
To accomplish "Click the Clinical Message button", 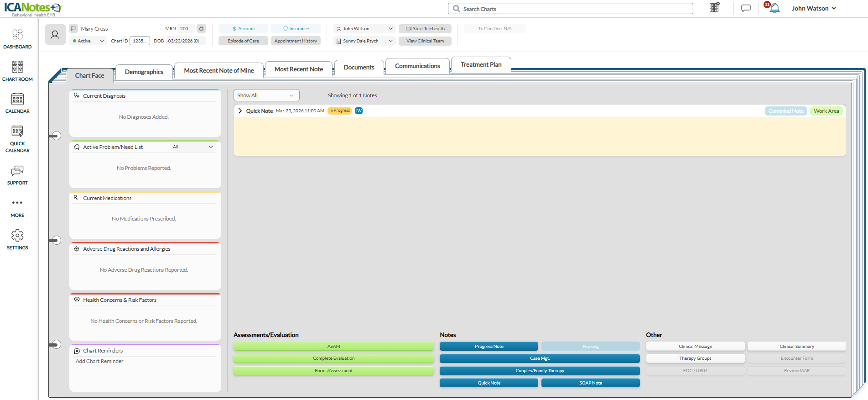I will click(695, 347).
